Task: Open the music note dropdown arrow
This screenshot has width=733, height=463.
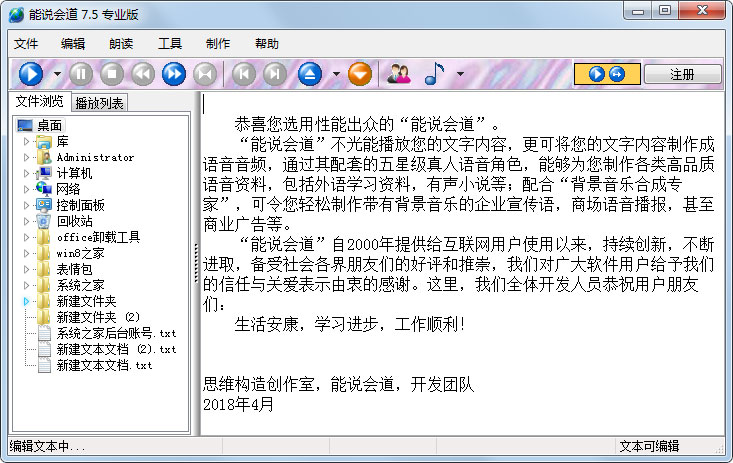Action: (x=460, y=74)
